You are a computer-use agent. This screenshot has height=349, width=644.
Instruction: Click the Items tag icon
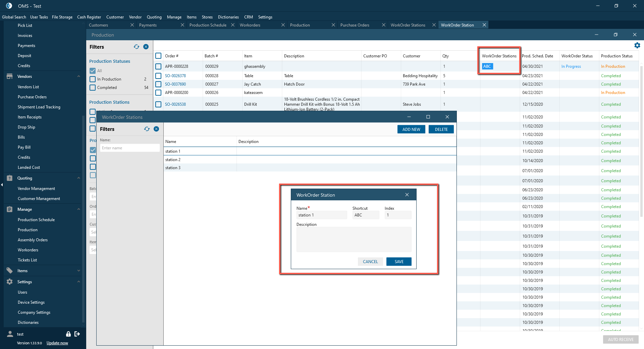(x=9, y=270)
